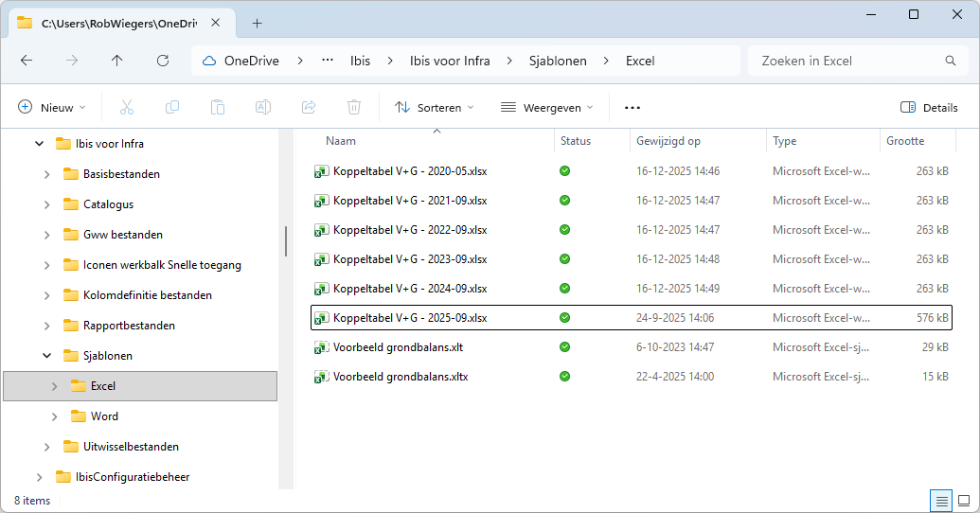Expand the Catalogus folder node
Viewport: 980px width, 513px height.
[47, 204]
